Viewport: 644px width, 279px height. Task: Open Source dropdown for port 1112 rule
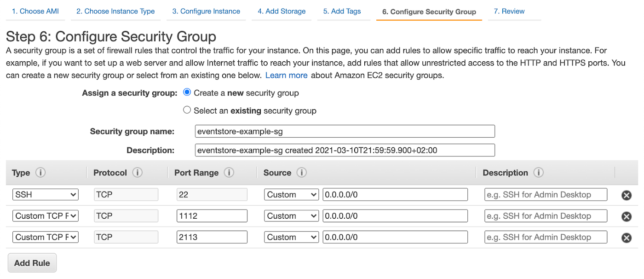[292, 215]
